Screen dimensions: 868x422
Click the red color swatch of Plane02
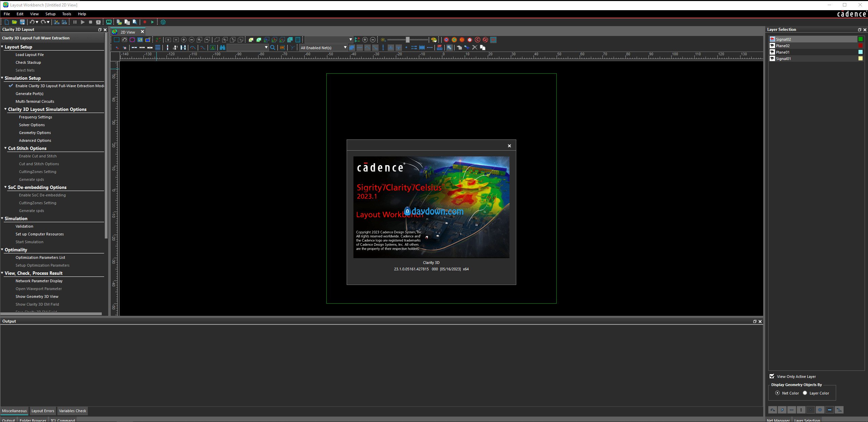(x=860, y=45)
